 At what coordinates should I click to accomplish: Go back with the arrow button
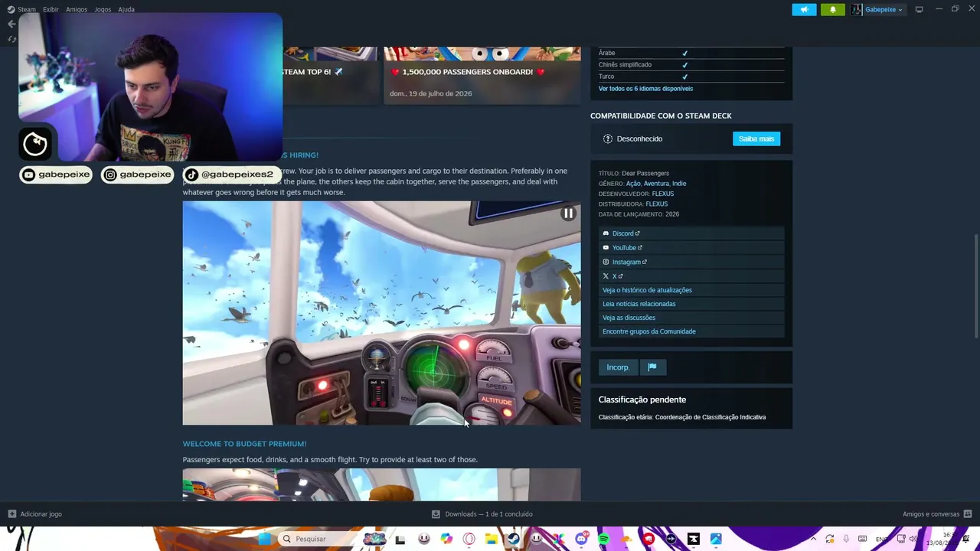click(11, 24)
